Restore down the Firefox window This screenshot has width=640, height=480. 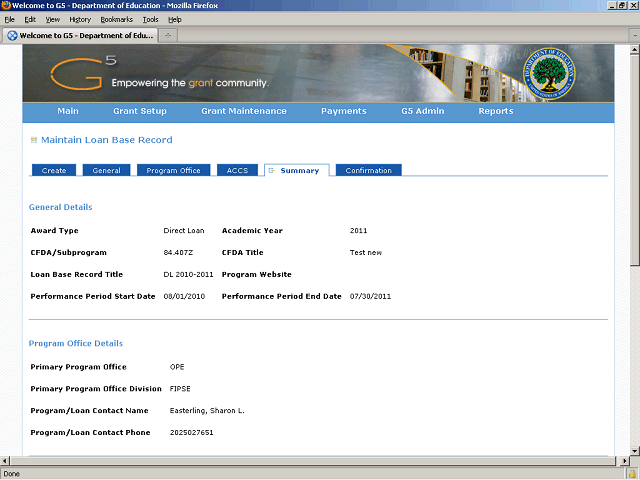tap(622, 6)
